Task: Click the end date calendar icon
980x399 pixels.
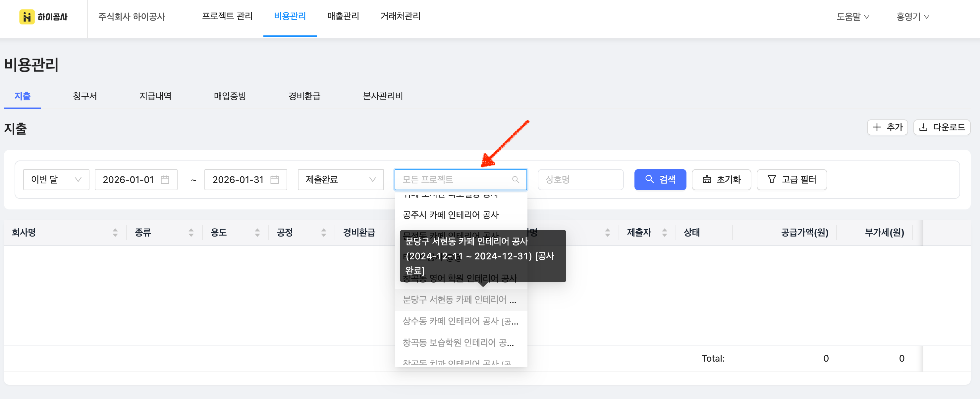Action: (x=274, y=179)
